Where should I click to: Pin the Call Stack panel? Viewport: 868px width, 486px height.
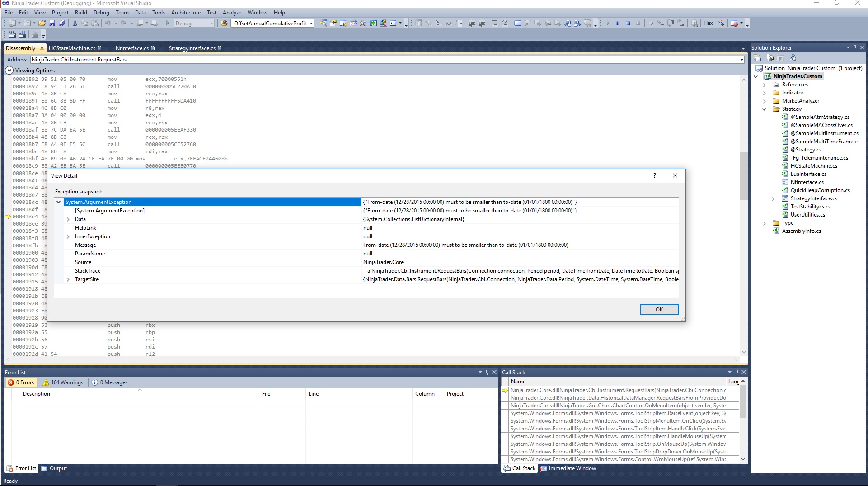click(737, 372)
